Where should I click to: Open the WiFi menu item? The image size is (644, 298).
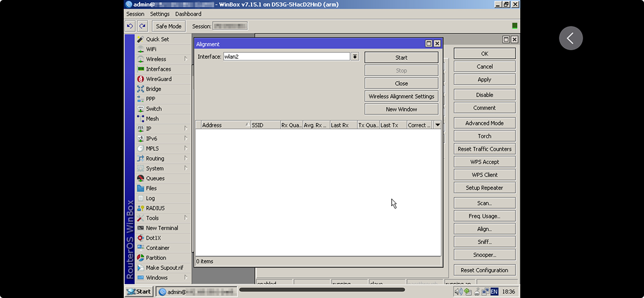[151, 49]
